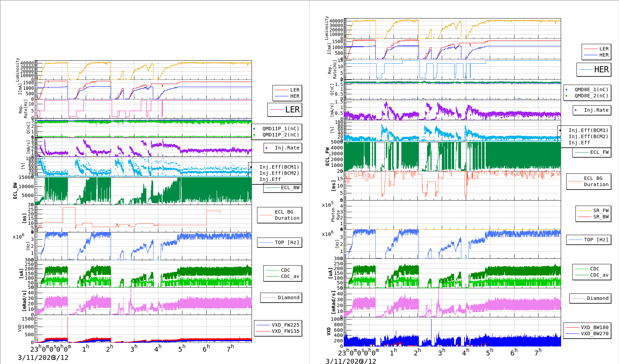Click the QMD11P_2(nC) green legend marker

click(254, 135)
